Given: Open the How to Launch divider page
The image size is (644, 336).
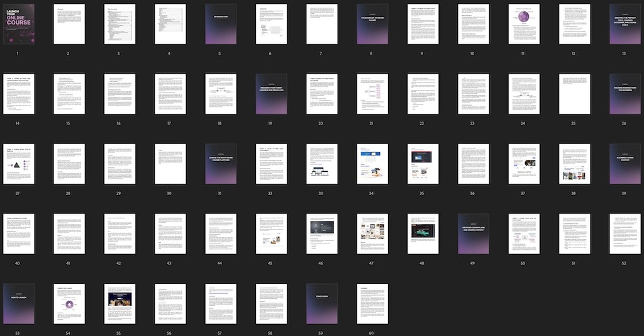Looking at the screenshot, I should pos(19,303).
